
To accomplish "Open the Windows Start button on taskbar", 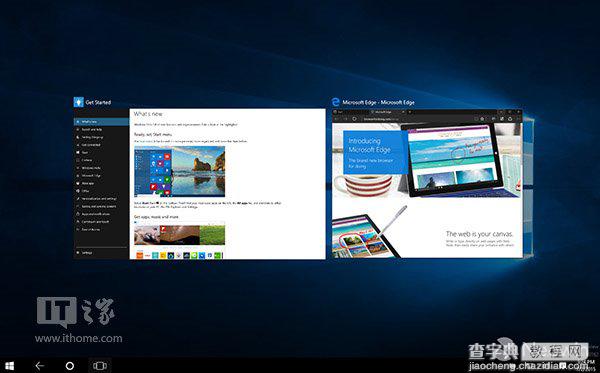I will [10, 365].
